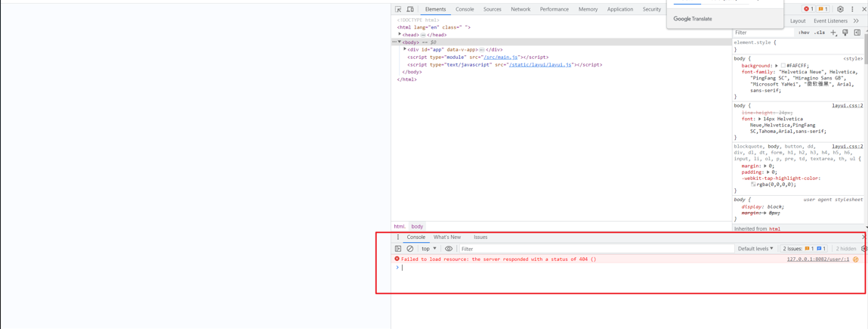Select the html breadcrumb item

[x=400, y=227]
